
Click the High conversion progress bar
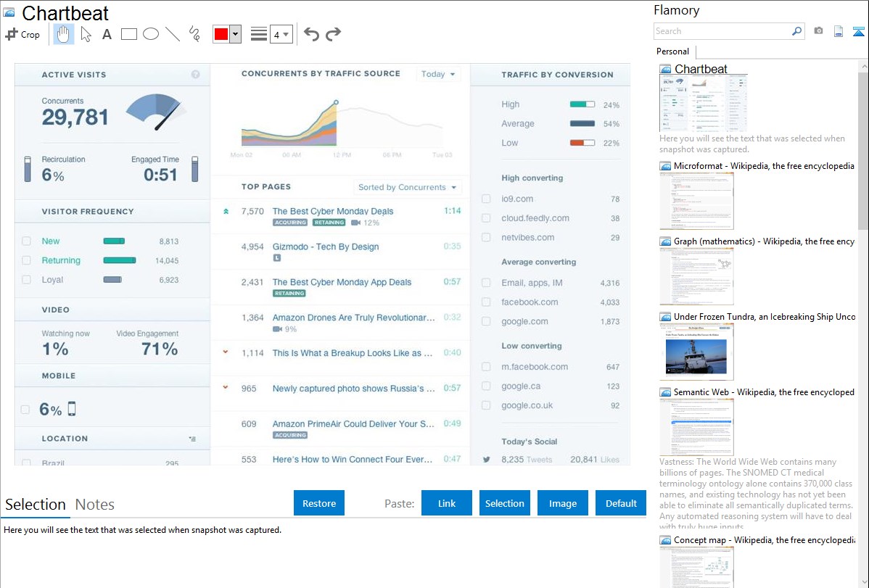582,104
